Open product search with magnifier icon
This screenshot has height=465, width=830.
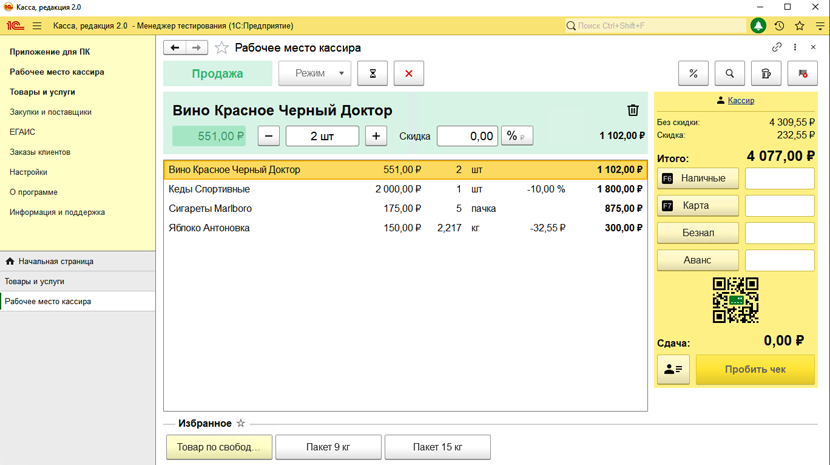(730, 73)
